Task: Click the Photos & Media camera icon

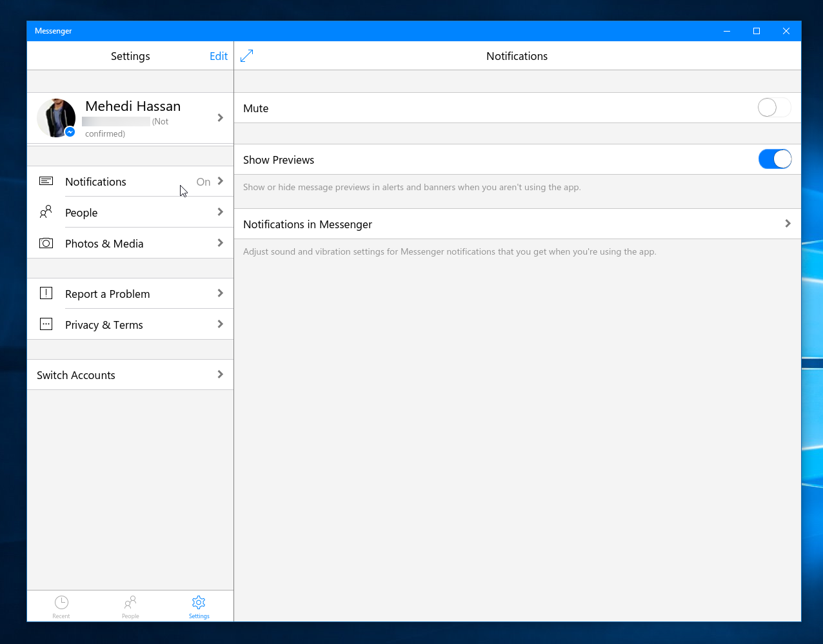Action: [x=46, y=243]
